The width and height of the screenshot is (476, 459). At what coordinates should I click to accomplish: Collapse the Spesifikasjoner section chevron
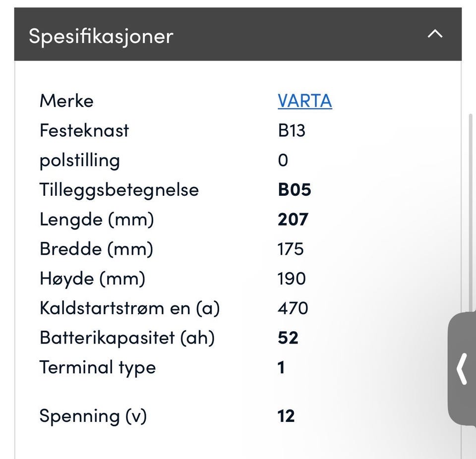435,34
